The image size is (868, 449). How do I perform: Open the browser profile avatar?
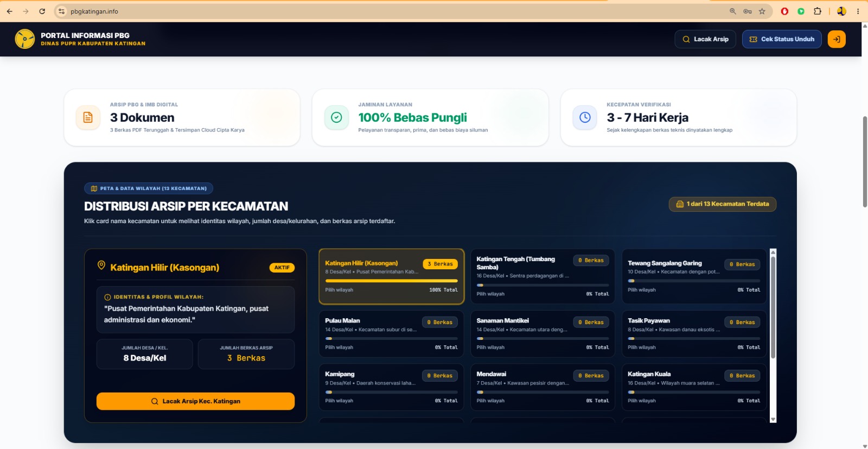tap(841, 11)
